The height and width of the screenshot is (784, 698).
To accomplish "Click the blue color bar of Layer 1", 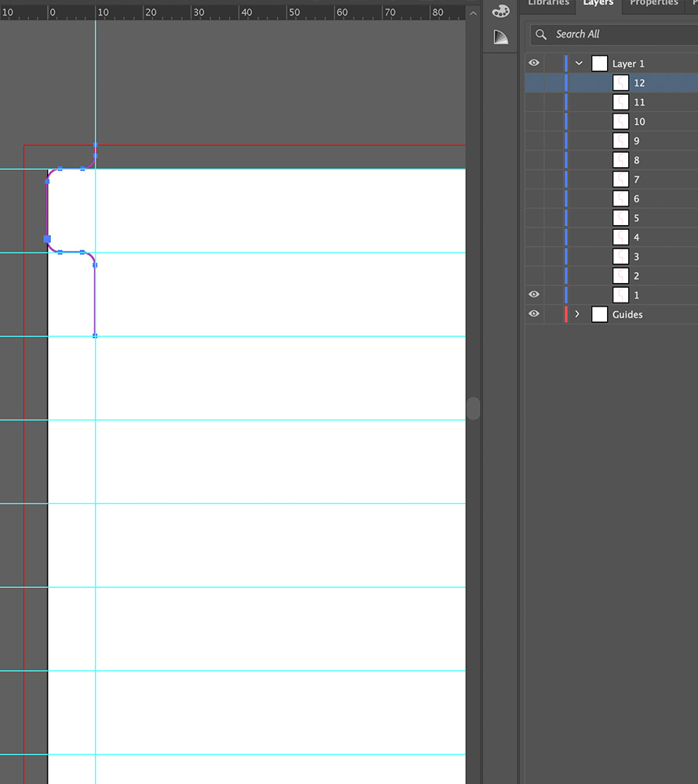I will (x=566, y=64).
